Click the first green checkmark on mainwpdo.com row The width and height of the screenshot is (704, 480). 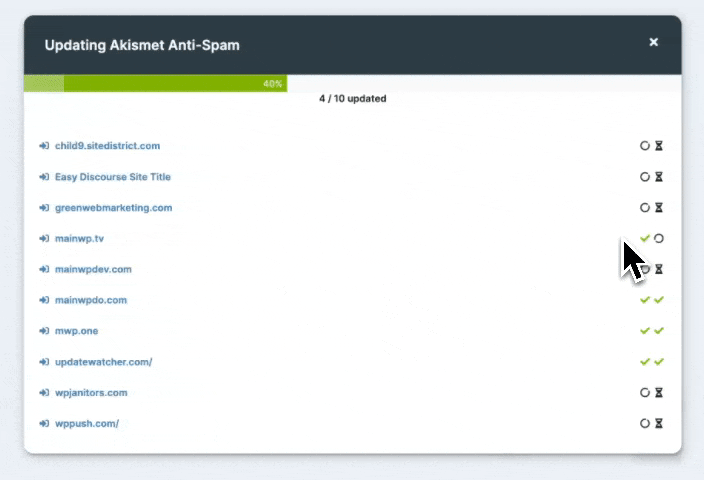tap(645, 299)
